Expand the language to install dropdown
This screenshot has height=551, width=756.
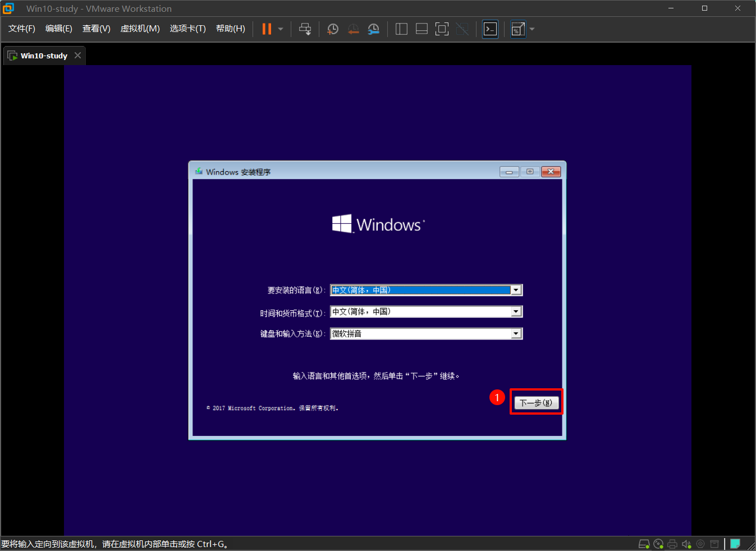click(x=516, y=290)
